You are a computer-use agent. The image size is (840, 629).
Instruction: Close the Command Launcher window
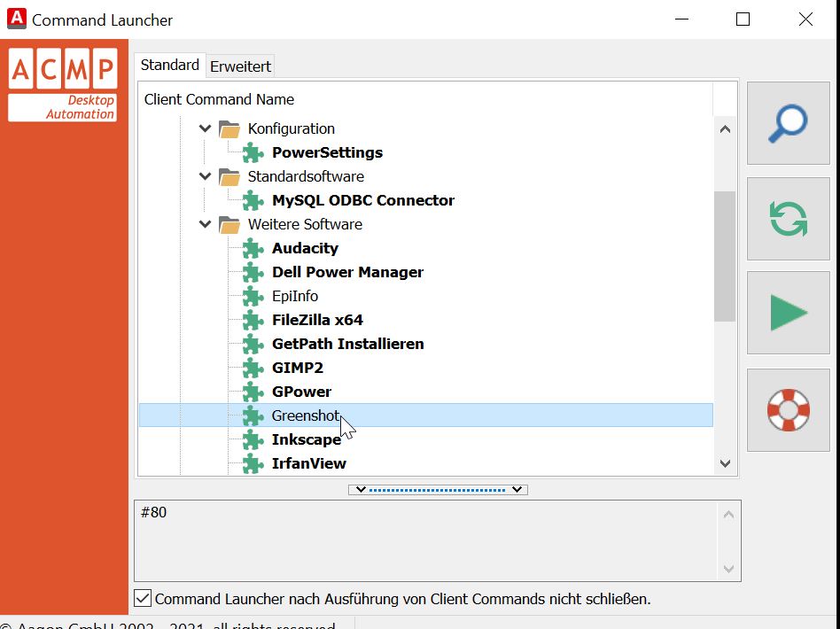point(805,19)
